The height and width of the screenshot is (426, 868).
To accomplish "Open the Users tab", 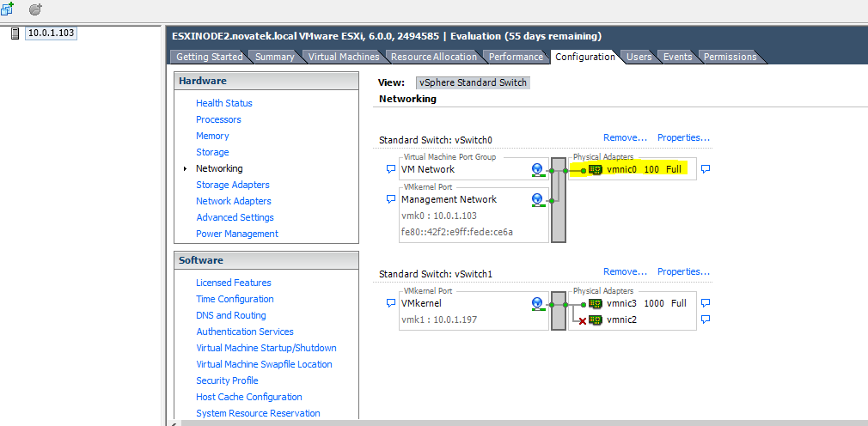I will 639,57.
